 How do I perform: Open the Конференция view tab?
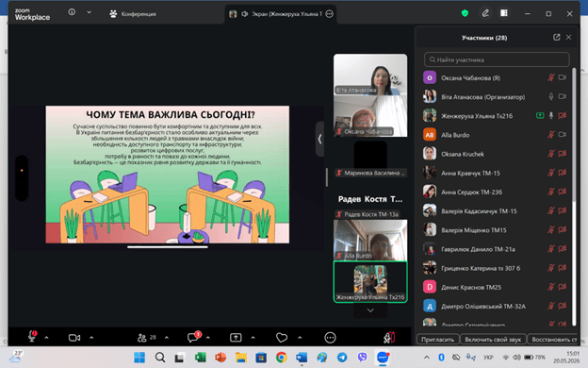pos(132,14)
